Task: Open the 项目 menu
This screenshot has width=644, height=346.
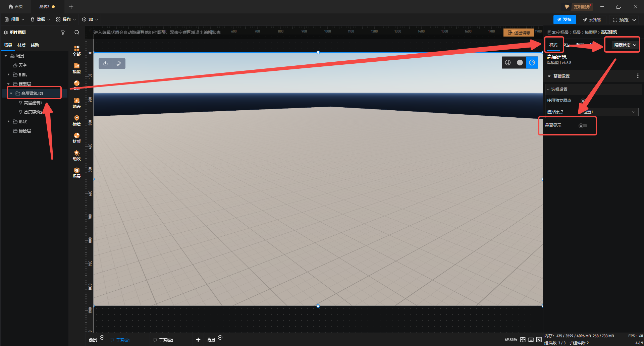Action: tap(14, 19)
